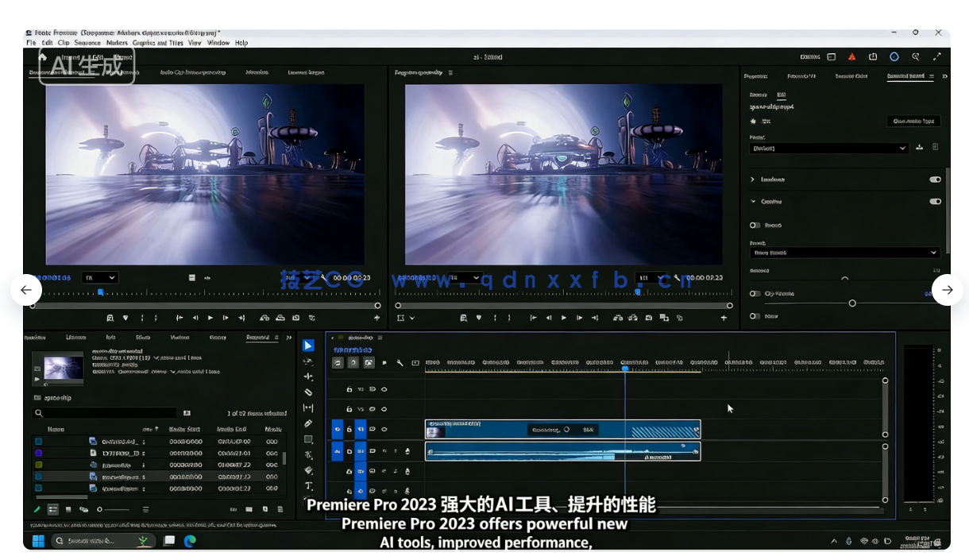Switch to the Lumetri Color tab
This screenshot has width=969, height=560.
click(x=851, y=76)
